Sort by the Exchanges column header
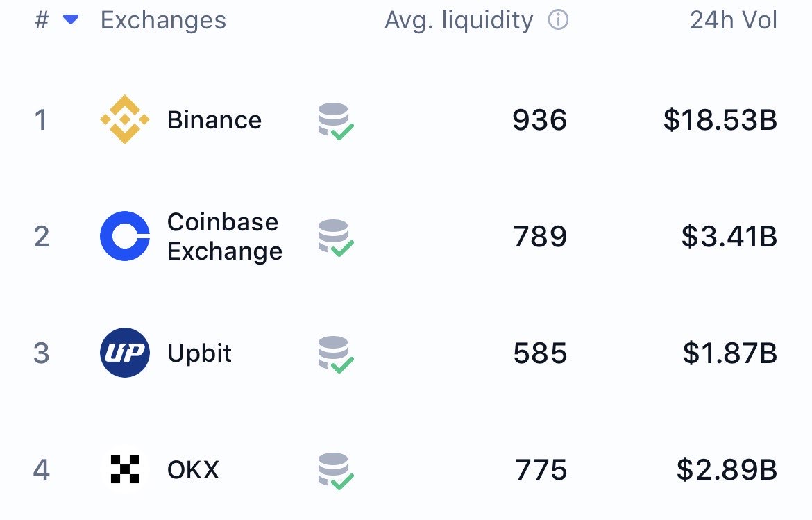812x520 pixels. tap(164, 20)
